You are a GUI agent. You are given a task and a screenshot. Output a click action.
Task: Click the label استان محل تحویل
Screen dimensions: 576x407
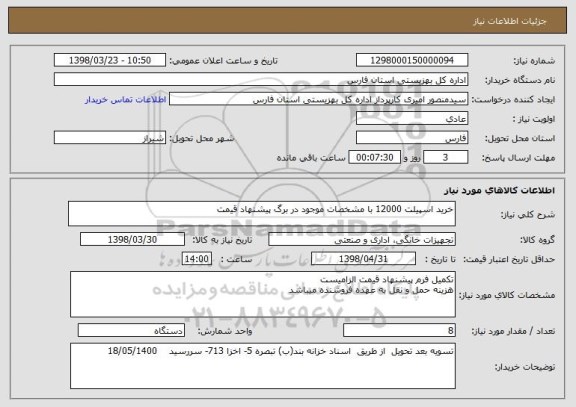point(520,138)
